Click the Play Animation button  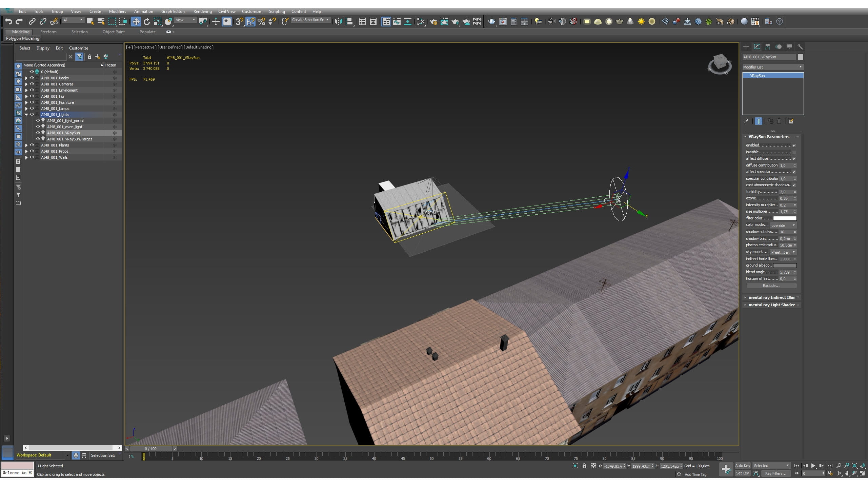tap(813, 466)
